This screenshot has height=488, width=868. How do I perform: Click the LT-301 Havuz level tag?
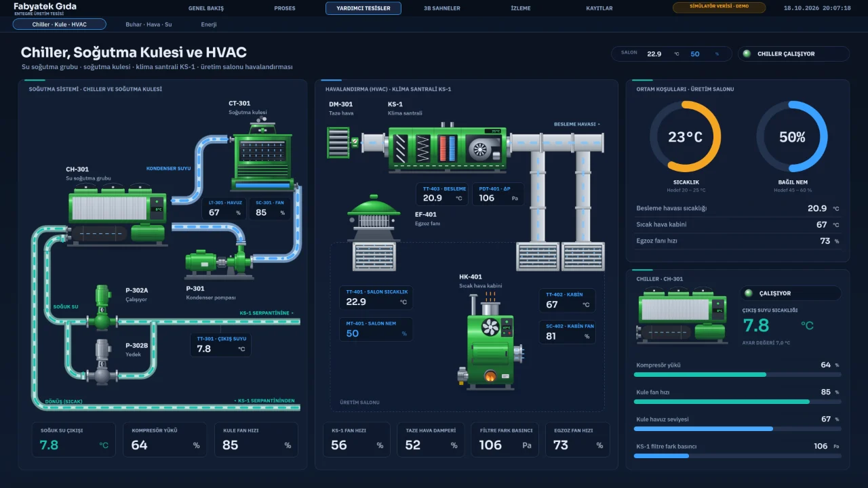pos(224,209)
